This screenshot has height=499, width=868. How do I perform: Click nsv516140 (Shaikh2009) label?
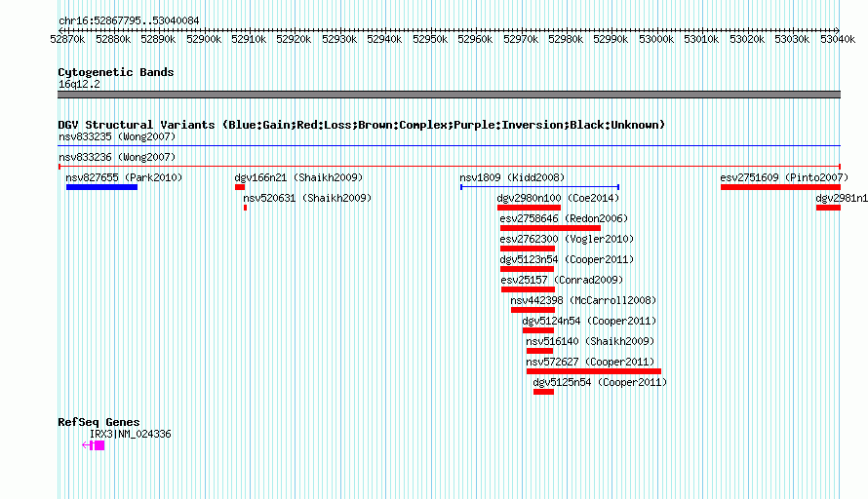[590, 341]
